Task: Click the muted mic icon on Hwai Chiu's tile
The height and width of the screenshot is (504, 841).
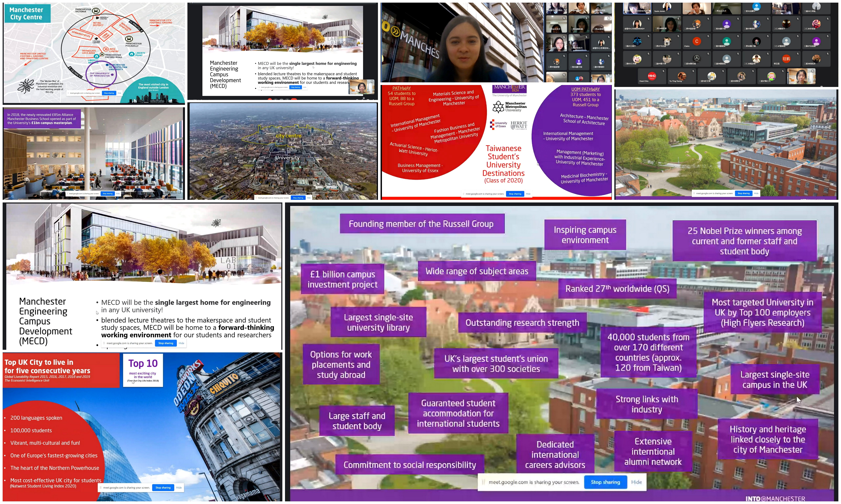Action: [x=664, y=71]
